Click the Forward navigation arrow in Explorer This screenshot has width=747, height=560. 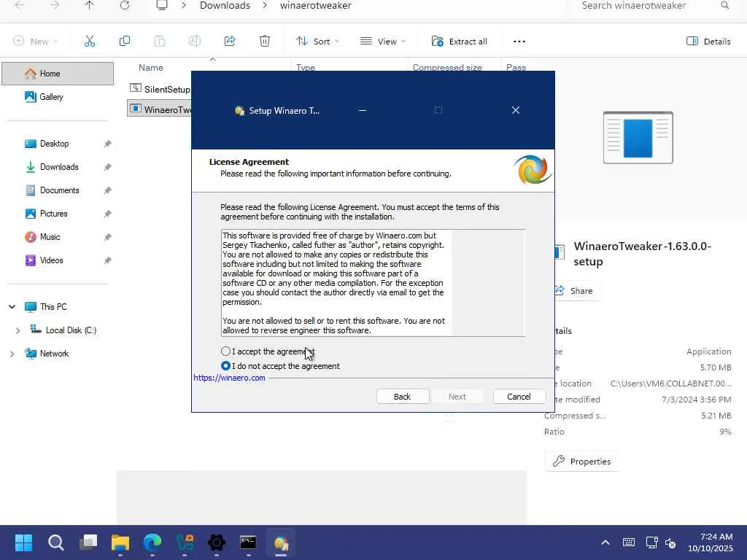point(55,5)
